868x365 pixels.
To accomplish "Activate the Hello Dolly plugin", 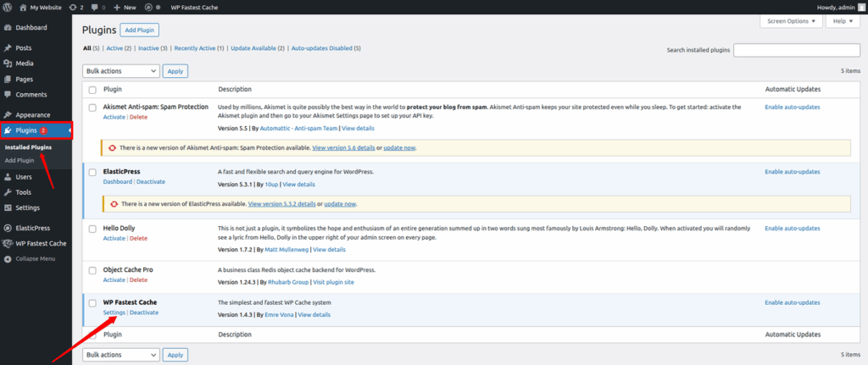I will click(114, 238).
